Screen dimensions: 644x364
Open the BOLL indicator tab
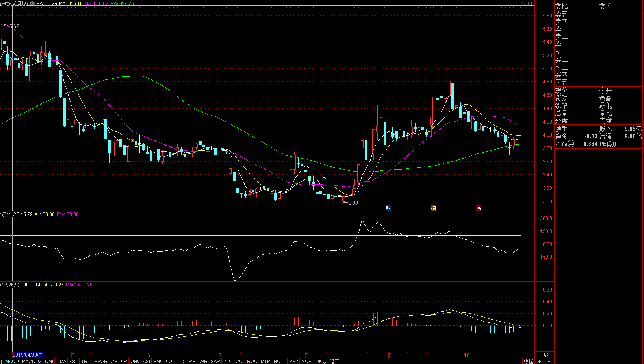[x=280, y=361]
